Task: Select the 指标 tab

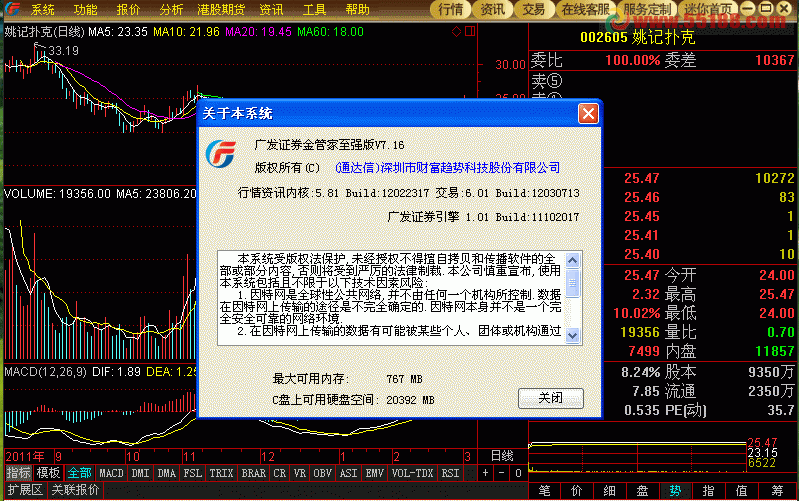Action: pos(18,473)
